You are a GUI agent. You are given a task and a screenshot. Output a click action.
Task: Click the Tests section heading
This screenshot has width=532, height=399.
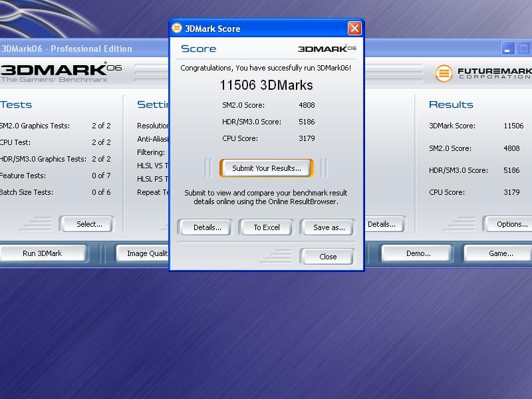16,104
